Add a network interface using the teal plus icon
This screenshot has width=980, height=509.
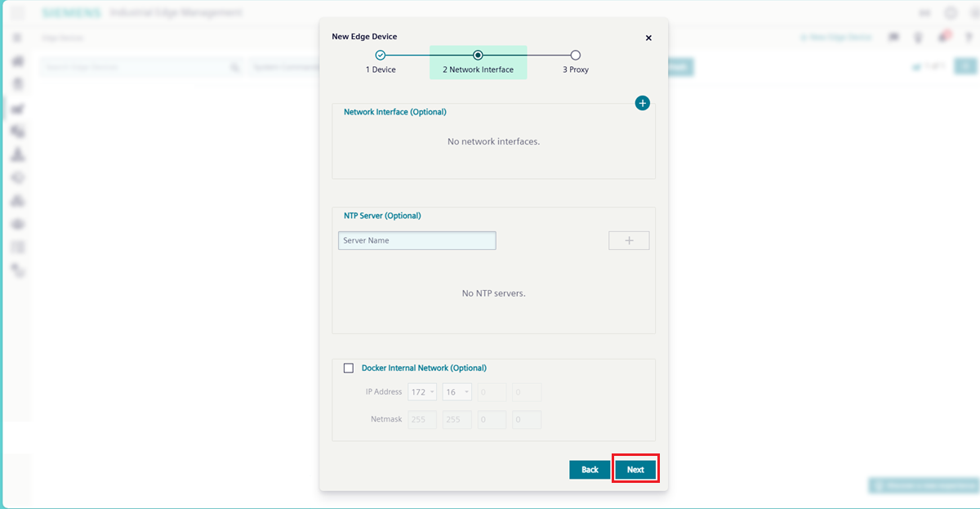pos(643,103)
